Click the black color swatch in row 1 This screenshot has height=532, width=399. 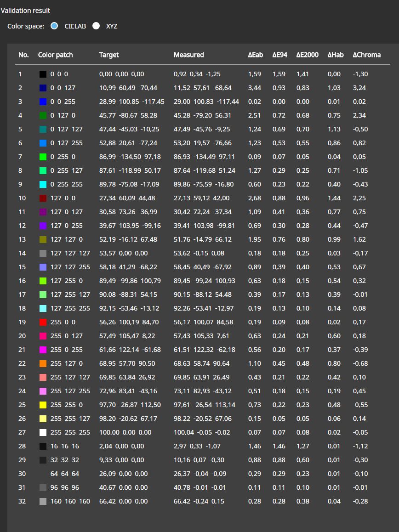(x=43, y=74)
